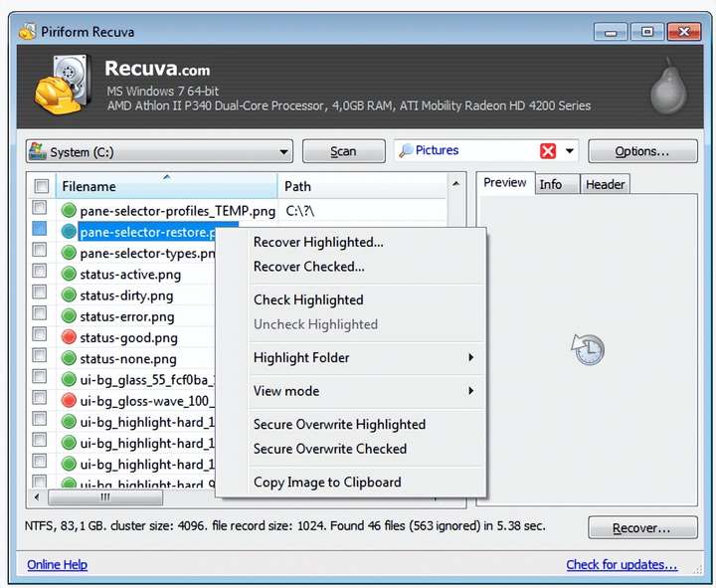Click the green dot beside status-error.png
The width and height of the screenshot is (716, 588).
tap(69, 316)
